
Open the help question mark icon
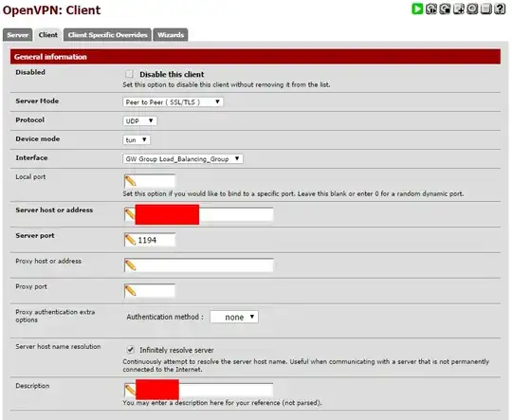click(x=500, y=9)
